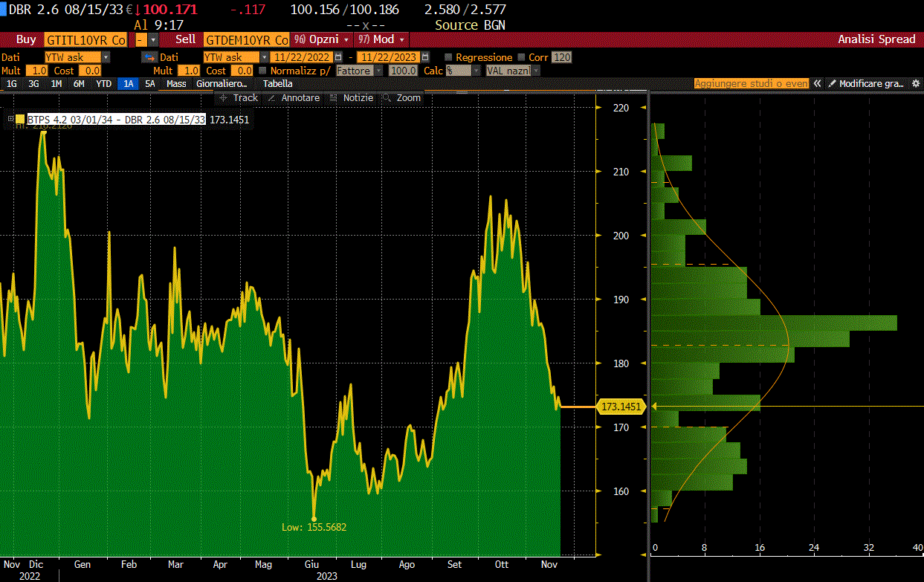This screenshot has width=924, height=582.
Task: Open chart settings gear icon
Action: point(916,84)
